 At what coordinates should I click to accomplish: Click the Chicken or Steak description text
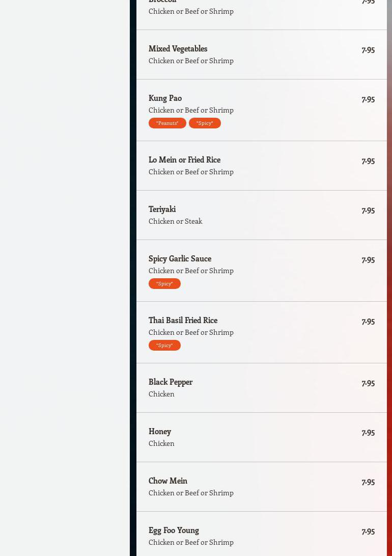[175, 221]
